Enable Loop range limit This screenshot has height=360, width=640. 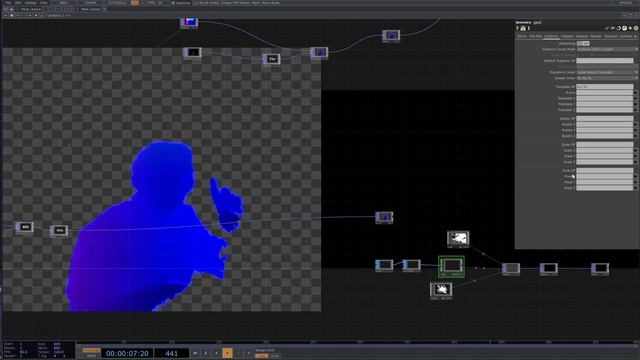[x=261, y=356]
